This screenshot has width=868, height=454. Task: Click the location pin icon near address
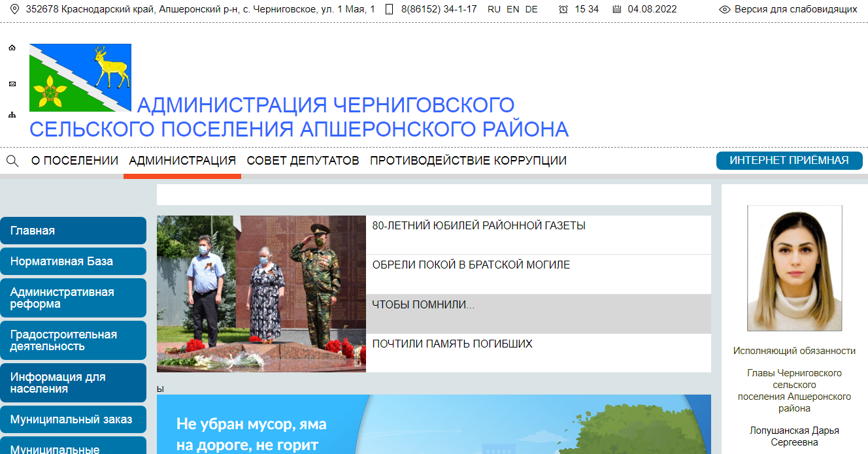pos(14,9)
